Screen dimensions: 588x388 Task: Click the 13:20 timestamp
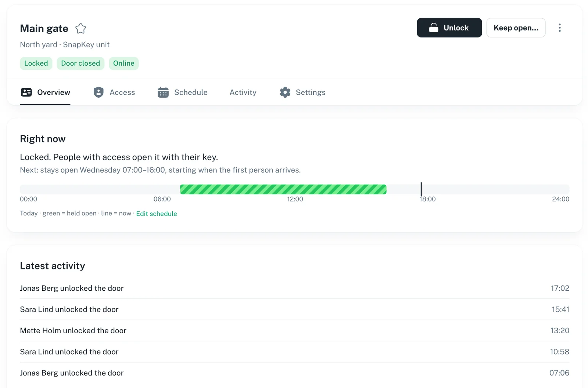(x=560, y=330)
